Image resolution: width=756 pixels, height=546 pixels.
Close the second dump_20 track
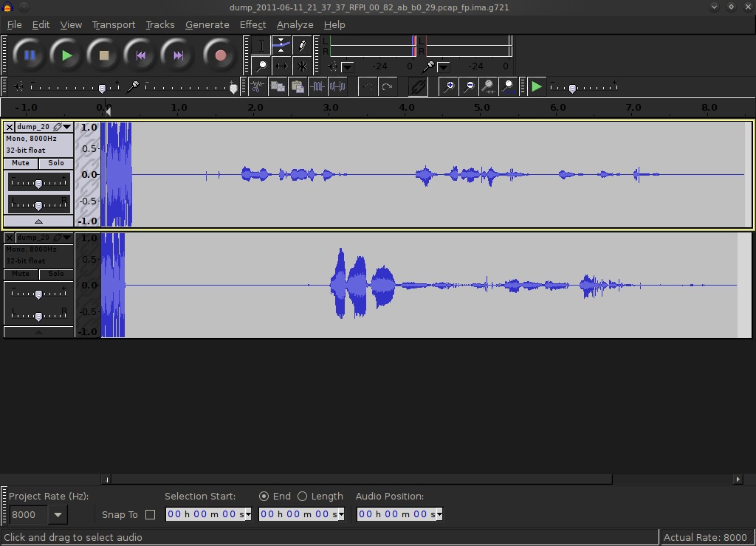9,238
